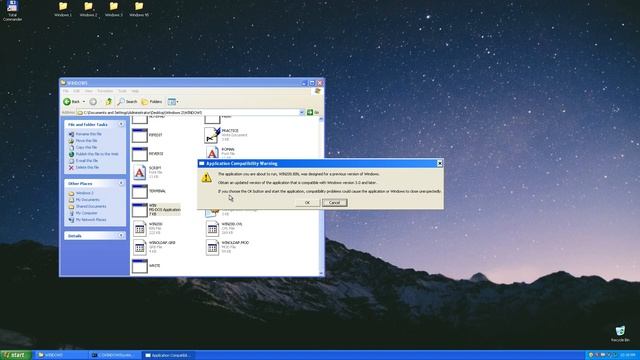Open the Views dropdown in toolbar
The width and height of the screenshot is (640, 360).
173,102
